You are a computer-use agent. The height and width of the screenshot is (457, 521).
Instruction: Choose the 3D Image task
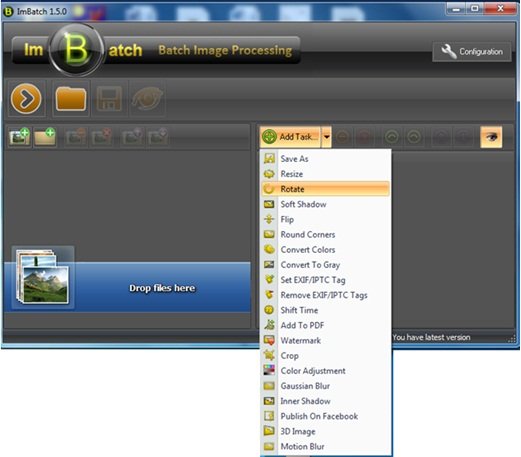[325, 431]
